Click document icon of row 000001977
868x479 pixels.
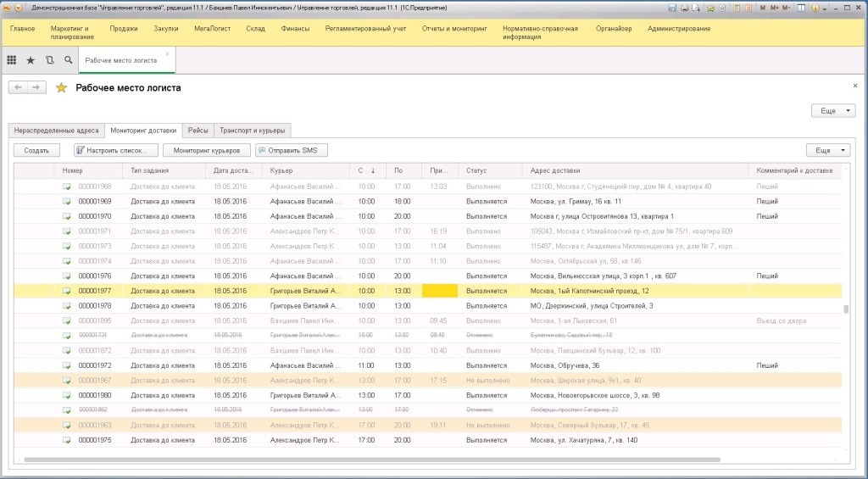tap(66, 291)
